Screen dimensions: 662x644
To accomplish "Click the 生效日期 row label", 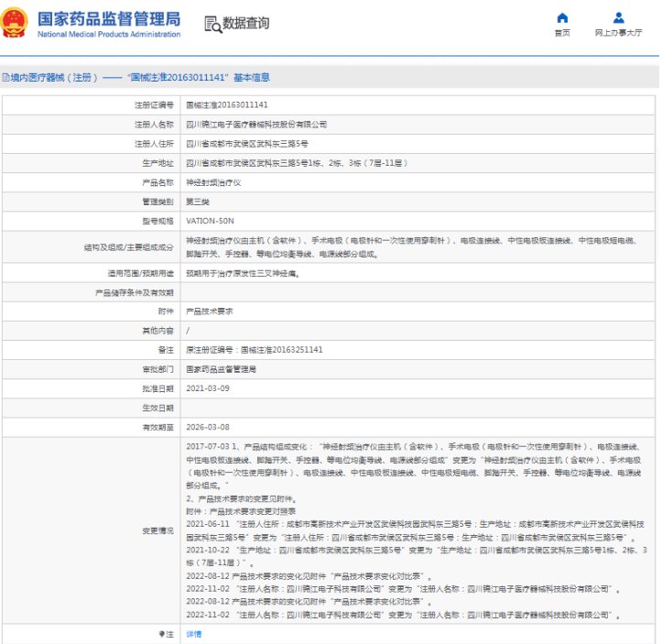I will pos(157,408).
